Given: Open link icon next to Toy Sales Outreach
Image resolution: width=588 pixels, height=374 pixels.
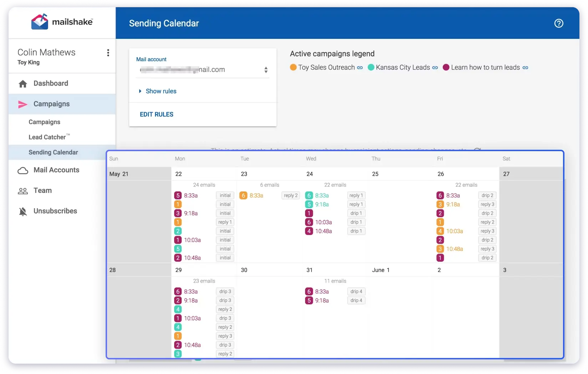Looking at the screenshot, I should tap(360, 67).
